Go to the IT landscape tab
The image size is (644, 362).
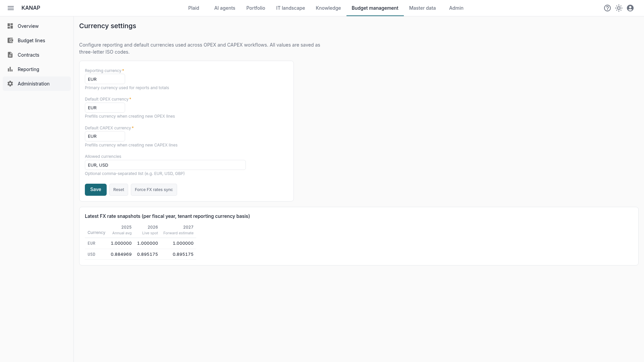290,8
